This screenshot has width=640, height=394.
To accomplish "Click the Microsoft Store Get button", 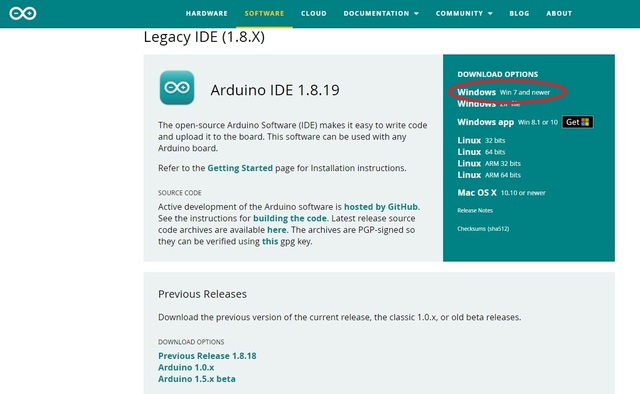I will pos(578,122).
